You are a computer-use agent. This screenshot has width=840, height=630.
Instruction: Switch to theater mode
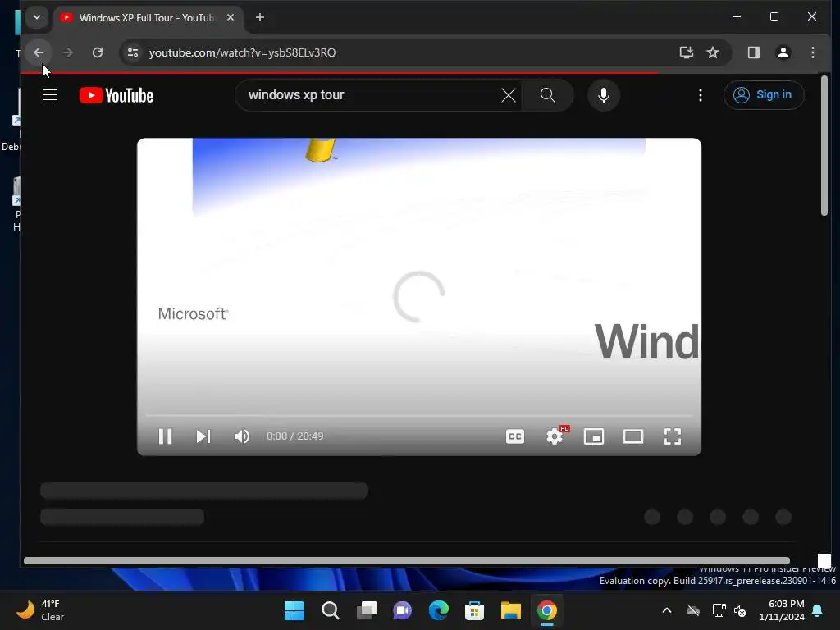click(x=633, y=436)
